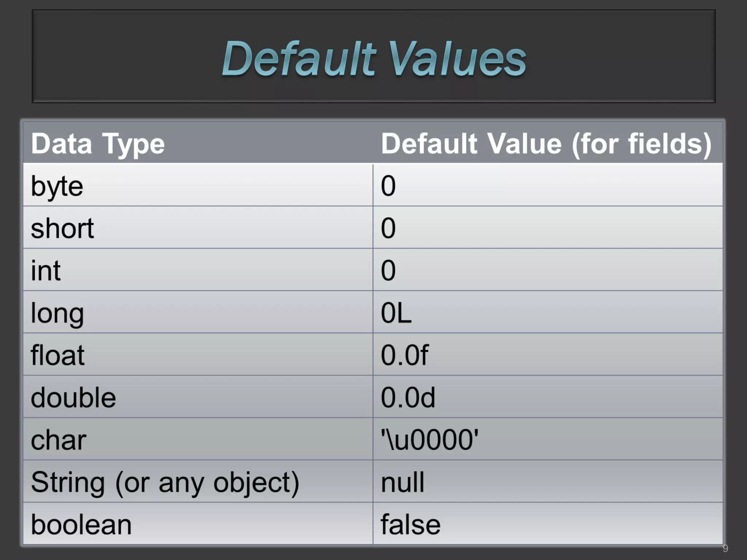This screenshot has width=747, height=560.
Task: Select the char data type cell
Action: coord(59,440)
